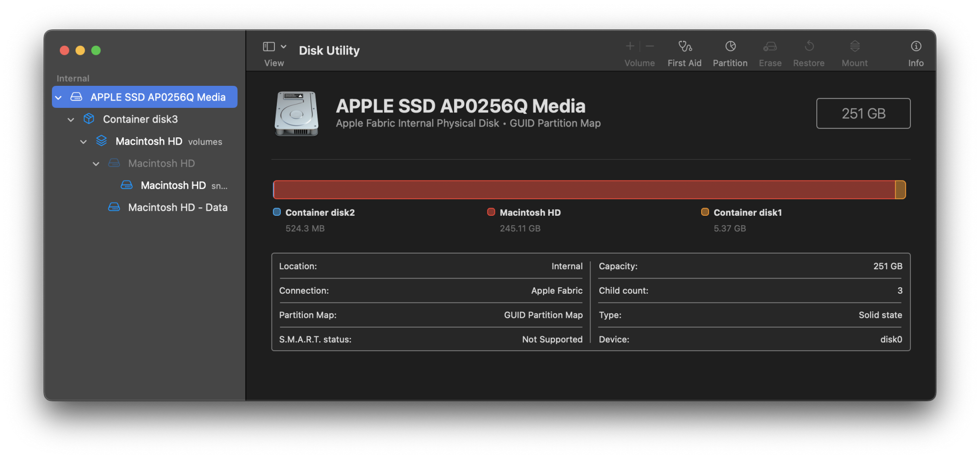Click the Mount toolbar icon
The height and width of the screenshot is (459, 980).
pyautogui.click(x=855, y=46)
